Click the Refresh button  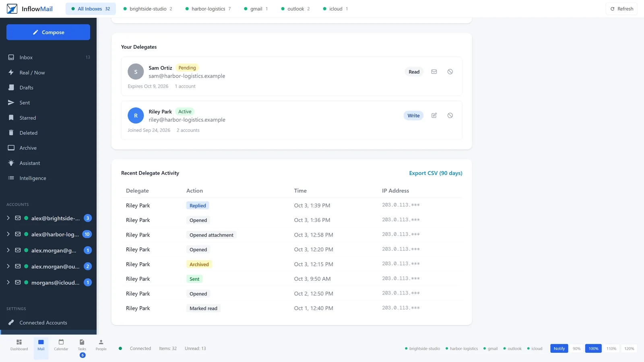(x=621, y=9)
